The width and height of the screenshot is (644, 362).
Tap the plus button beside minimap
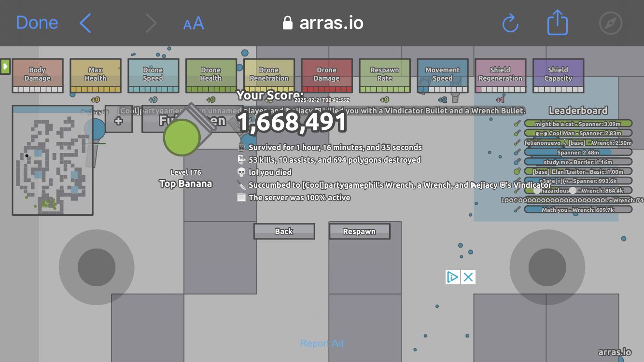pyautogui.click(x=119, y=119)
